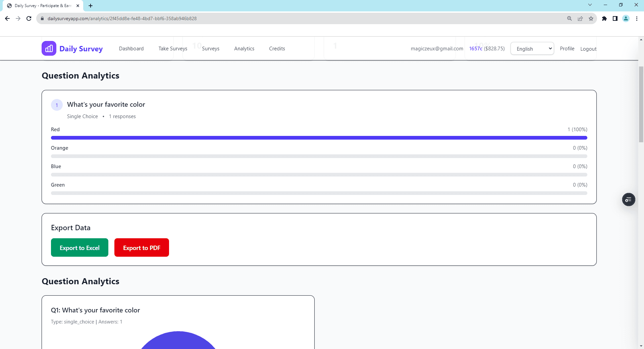Click the zoom magnifier icon in address bar
The height and width of the screenshot is (349, 644).
(569, 18)
